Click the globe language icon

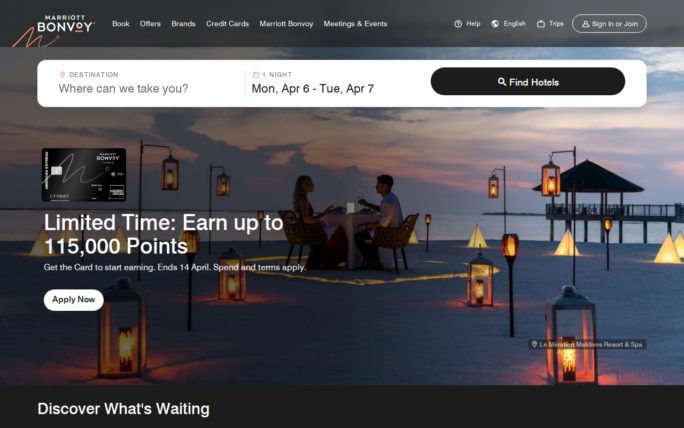[x=495, y=24]
